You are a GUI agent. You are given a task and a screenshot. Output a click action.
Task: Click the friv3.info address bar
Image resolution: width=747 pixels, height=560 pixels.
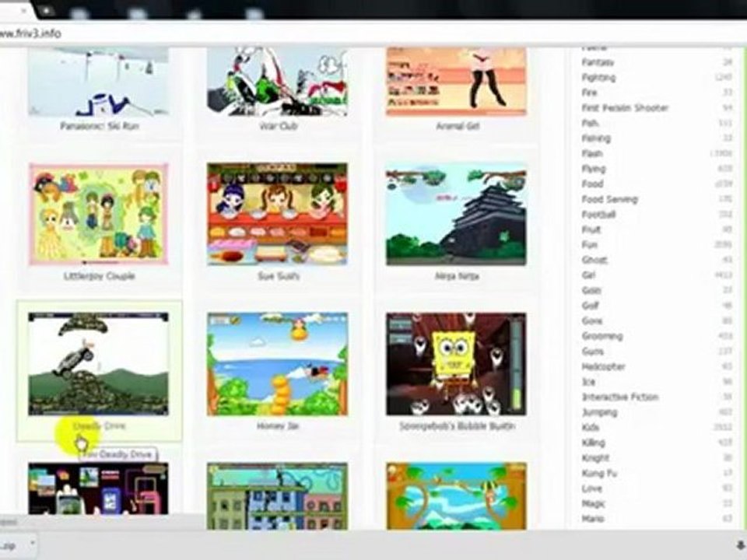point(373,33)
